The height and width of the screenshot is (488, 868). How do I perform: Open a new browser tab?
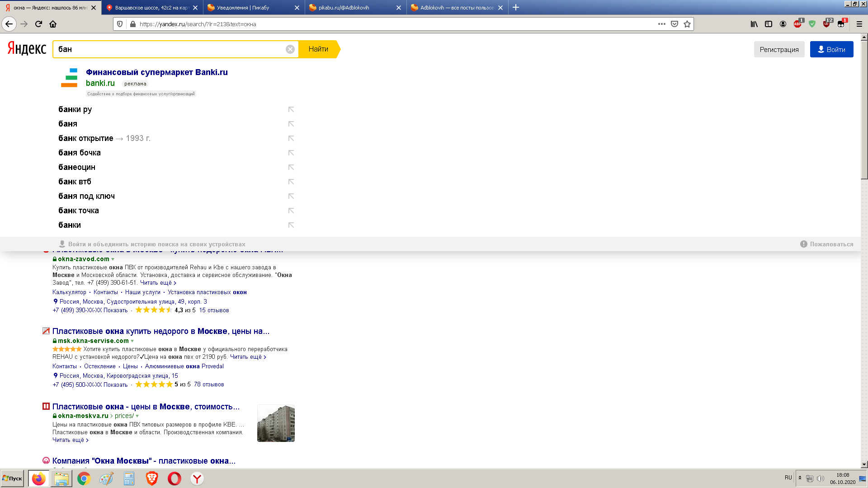[516, 7]
